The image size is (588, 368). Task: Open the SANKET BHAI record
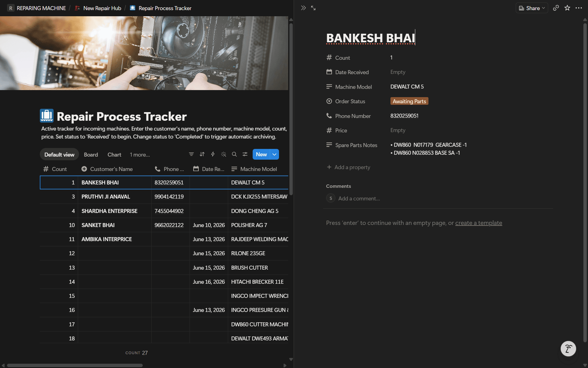coord(98,225)
